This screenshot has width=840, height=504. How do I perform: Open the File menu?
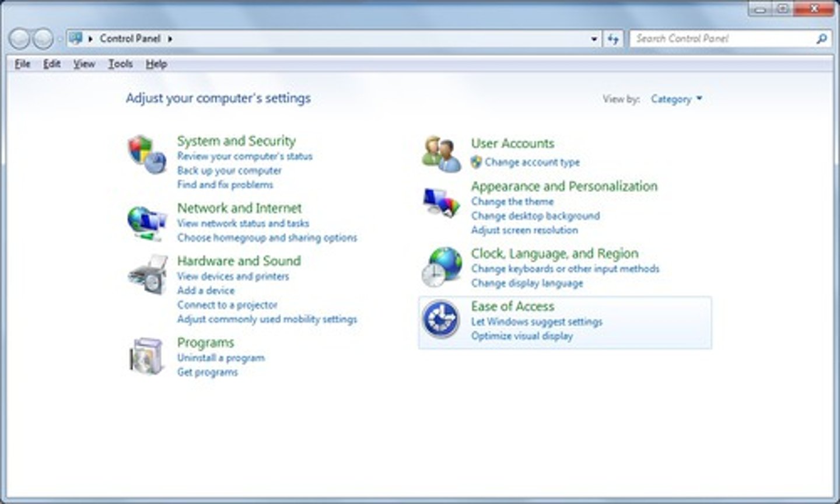[22, 64]
